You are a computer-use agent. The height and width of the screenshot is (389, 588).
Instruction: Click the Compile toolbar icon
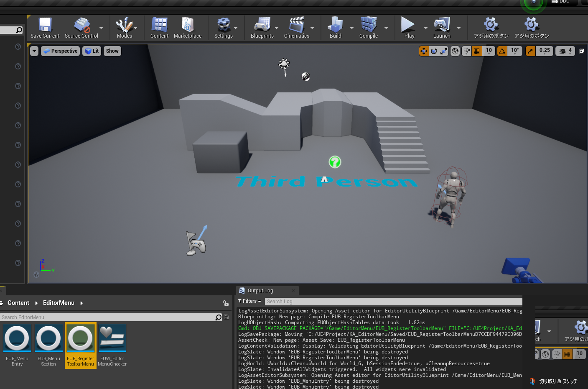click(369, 28)
